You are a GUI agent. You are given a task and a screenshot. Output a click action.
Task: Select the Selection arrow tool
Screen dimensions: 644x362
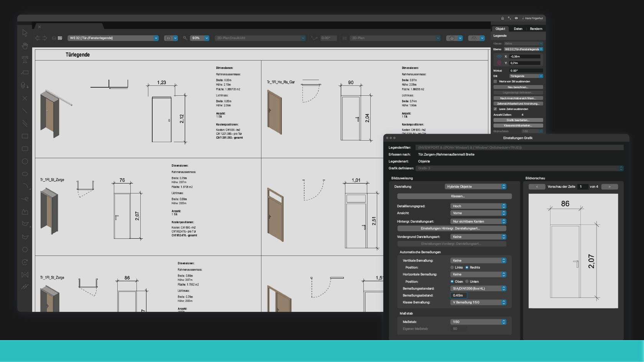(x=25, y=33)
